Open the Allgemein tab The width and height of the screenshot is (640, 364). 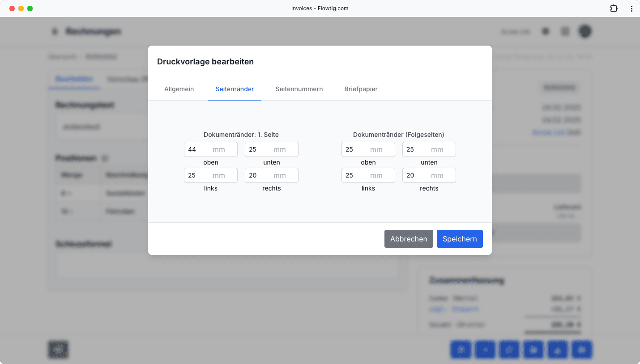click(x=179, y=89)
